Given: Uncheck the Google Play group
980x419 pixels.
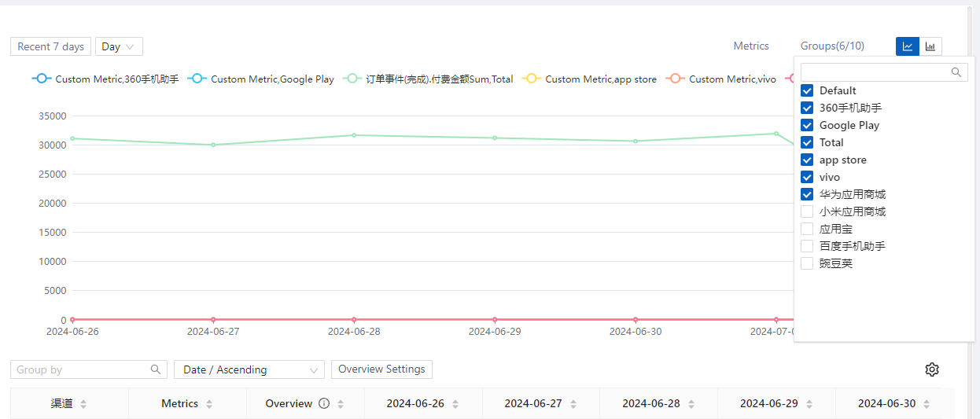Looking at the screenshot, I should pyautogui.click(x=807, y=125).
